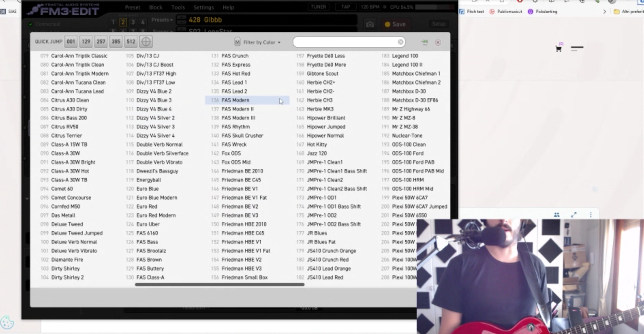Click the 120 BPM tempo display
The image size is (644, 334).
coord(370,7)
